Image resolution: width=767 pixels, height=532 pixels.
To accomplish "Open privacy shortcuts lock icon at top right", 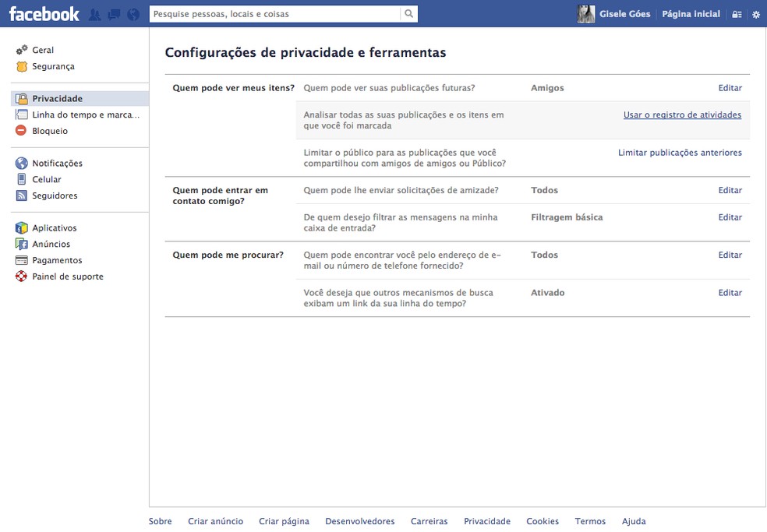I will pos(737,13).
